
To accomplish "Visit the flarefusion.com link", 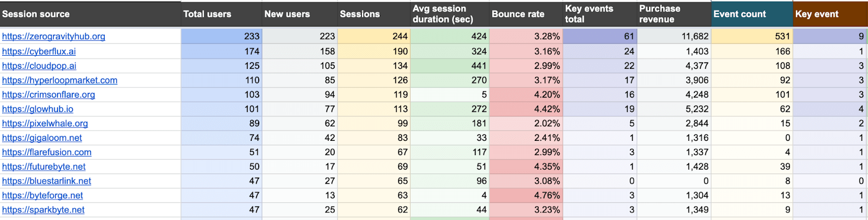I will [47, 152].
